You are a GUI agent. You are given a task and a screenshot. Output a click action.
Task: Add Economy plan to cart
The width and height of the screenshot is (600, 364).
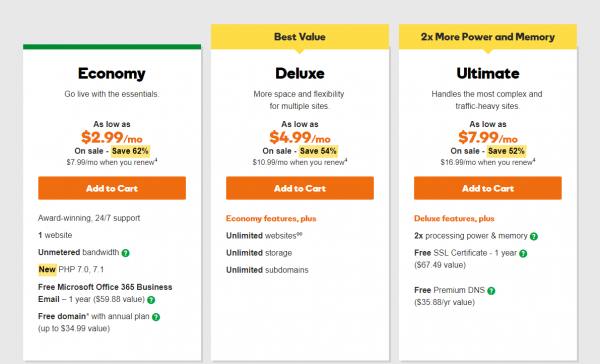pos(112,188)
